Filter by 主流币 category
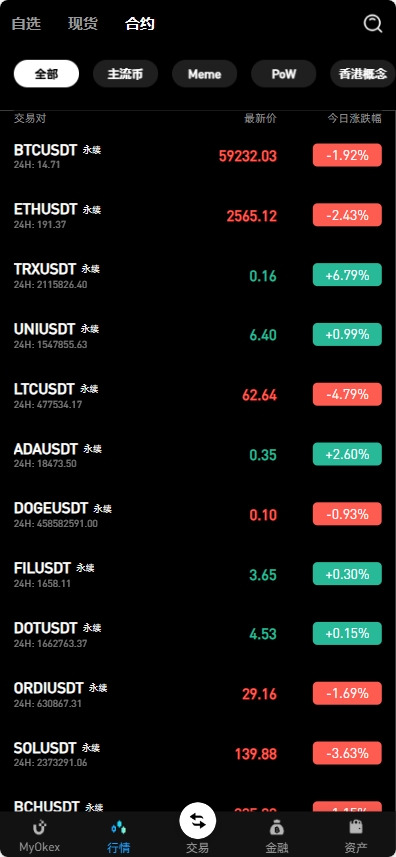This screenshot has width=396, height=857. click(125, 74)
